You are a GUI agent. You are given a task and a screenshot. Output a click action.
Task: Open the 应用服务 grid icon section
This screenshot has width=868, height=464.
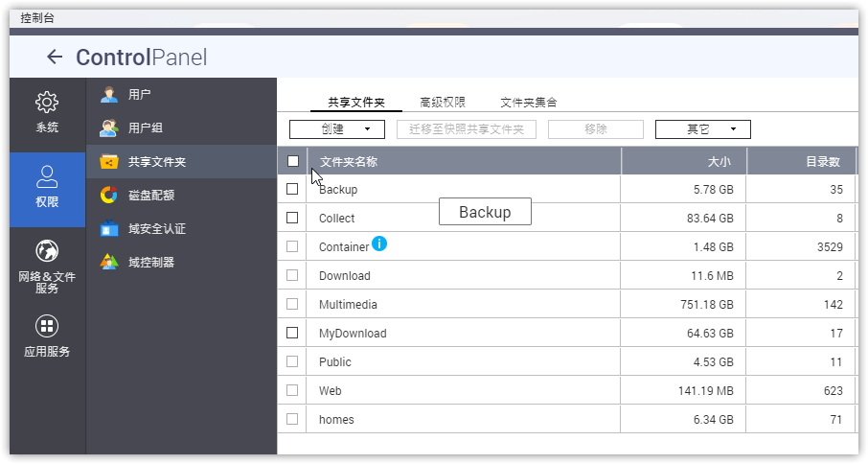(x=47, y=327)
